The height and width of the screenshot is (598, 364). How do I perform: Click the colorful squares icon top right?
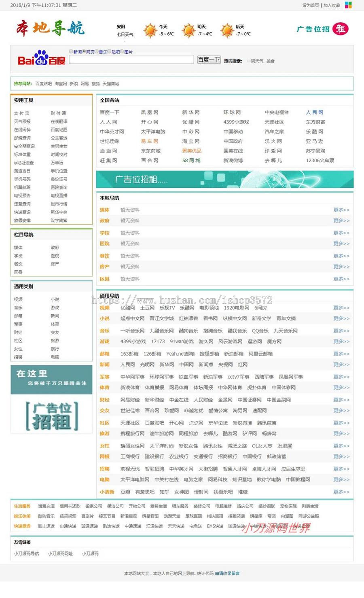pos(348,5)
